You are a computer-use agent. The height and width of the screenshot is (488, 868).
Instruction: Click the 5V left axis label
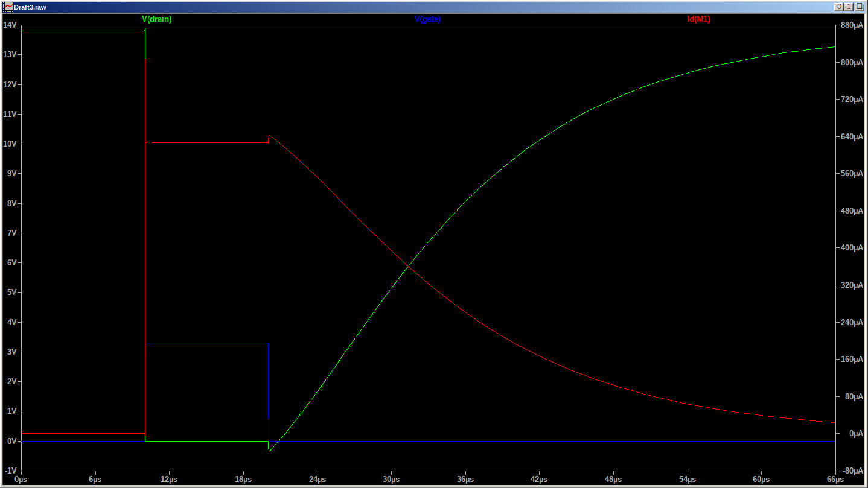(12, 292)
